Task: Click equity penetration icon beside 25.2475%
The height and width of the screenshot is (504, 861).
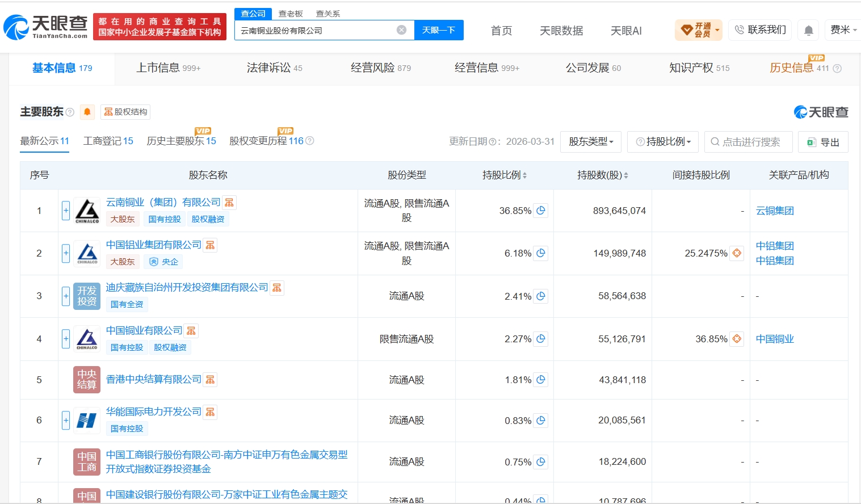Action: 737,253
